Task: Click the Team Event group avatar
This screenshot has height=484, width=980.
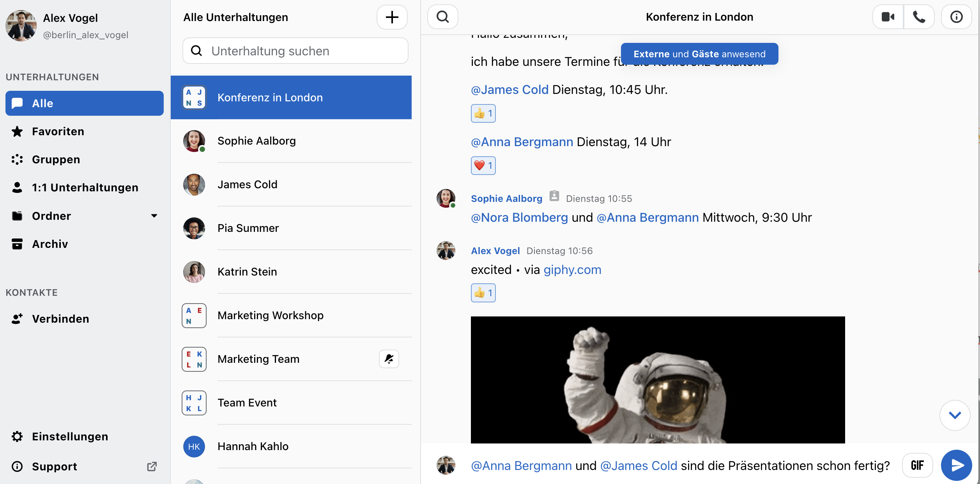Action: pyautogui.click(x=194, y=403)
